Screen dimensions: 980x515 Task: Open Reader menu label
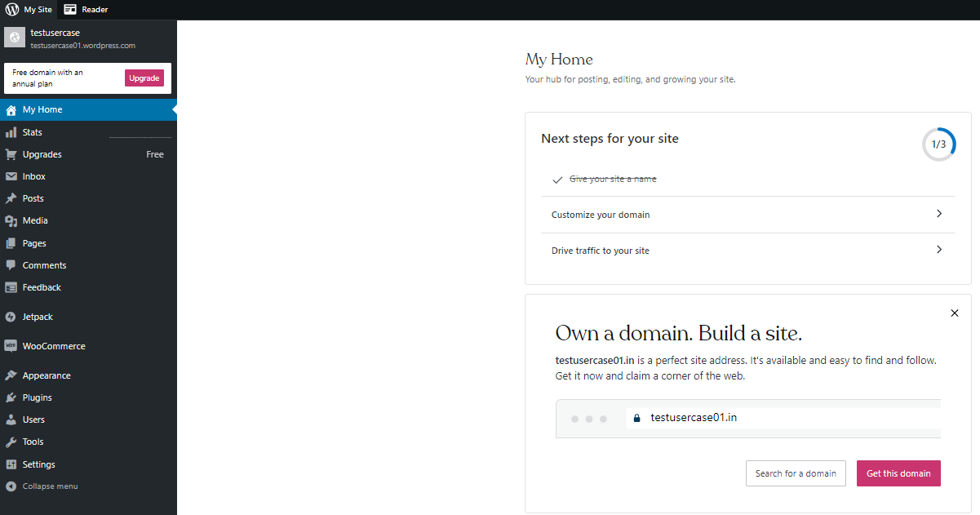[x=95, y=10]
